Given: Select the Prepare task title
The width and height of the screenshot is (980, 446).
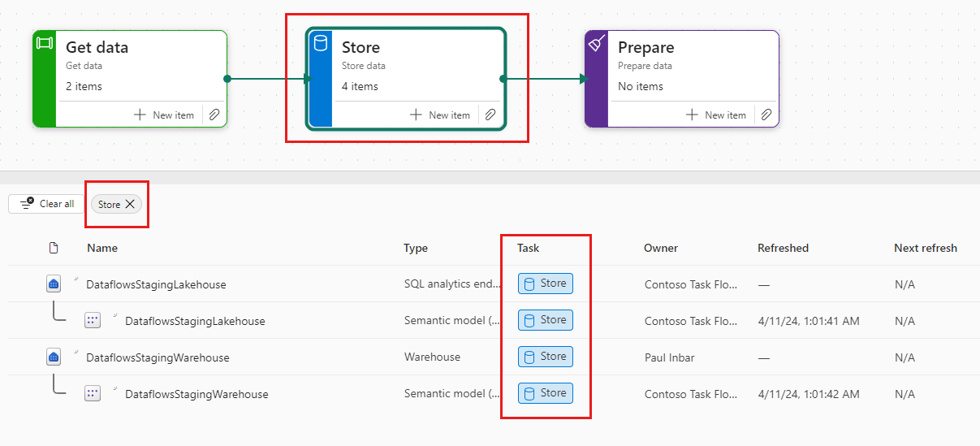Looking at the screenshot, I should point(646,47).
